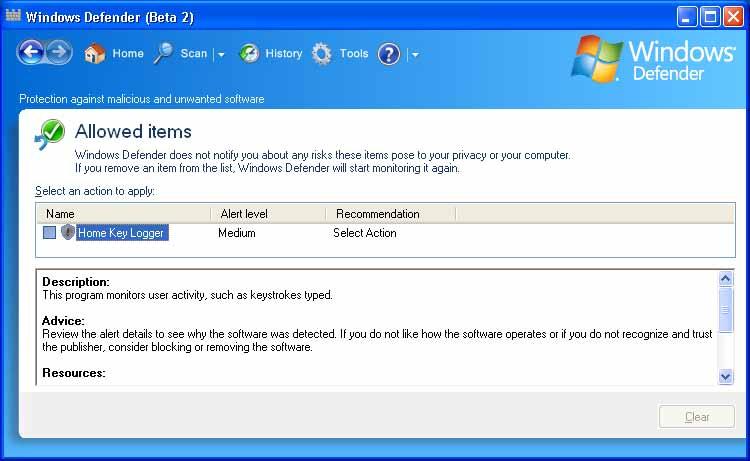This screenshot has width=750, height=461.
Task: Click the Advice heading text
Action: coord(63,320)
